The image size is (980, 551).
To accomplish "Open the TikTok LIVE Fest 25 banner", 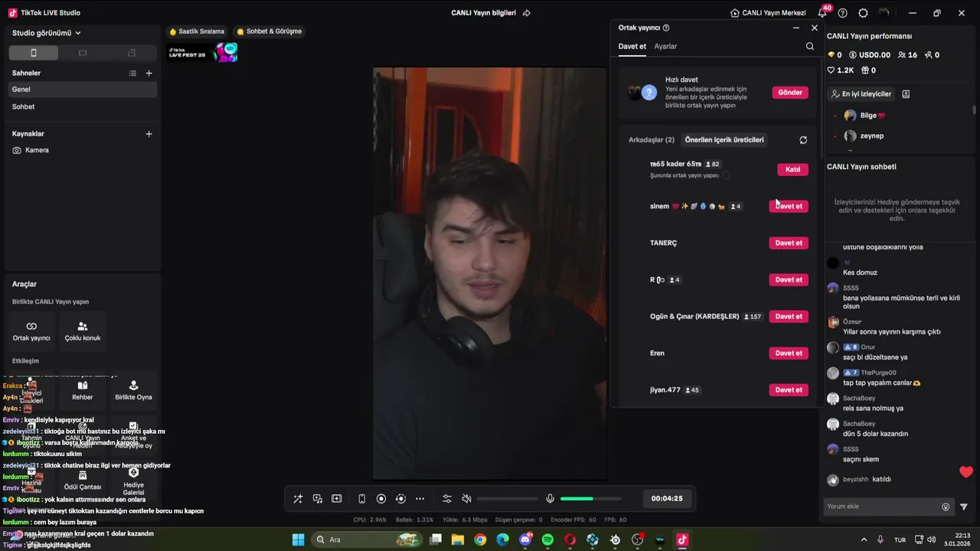I will pyautogui.click(x=203, y=53).
